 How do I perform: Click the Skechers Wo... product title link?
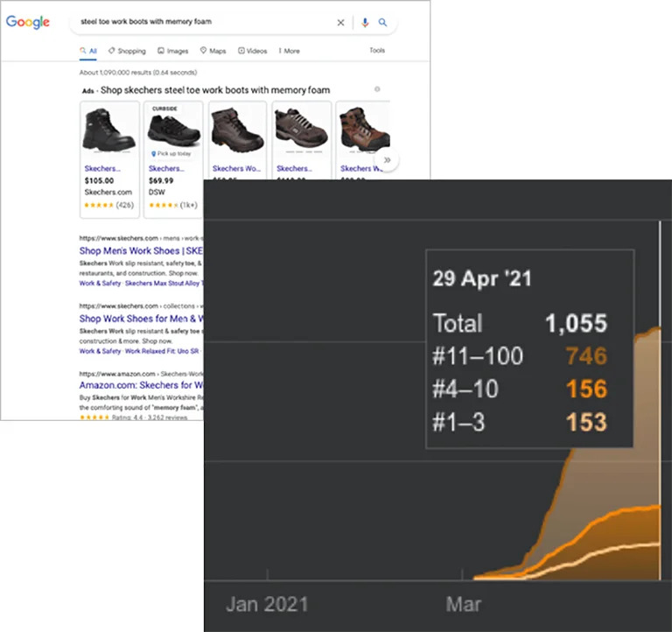(x=236, y=169)
